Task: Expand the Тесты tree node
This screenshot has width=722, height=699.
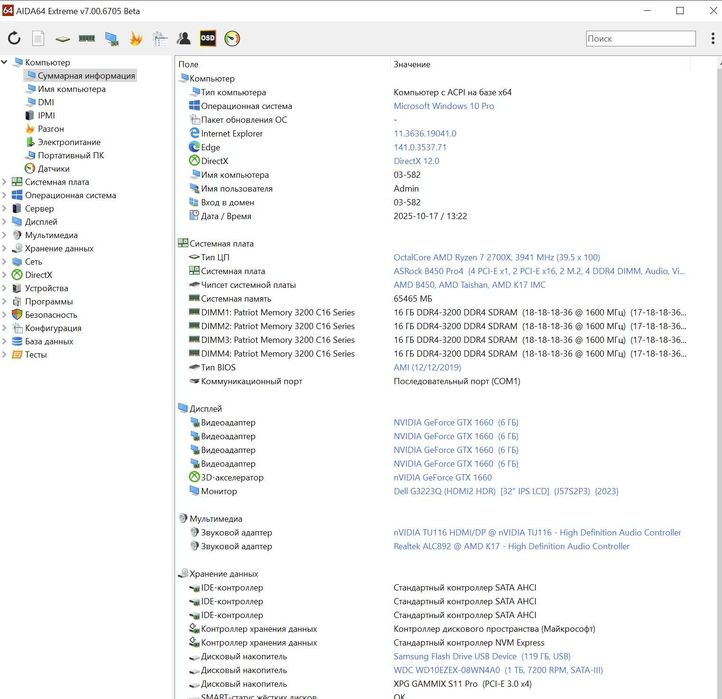Action: [5, 355]
